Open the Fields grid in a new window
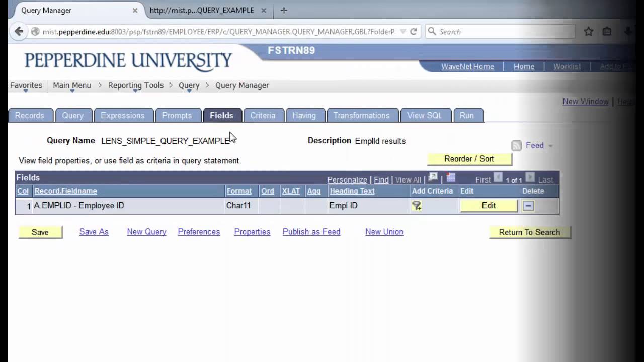The image size is (644, 362). click(433, 178)
